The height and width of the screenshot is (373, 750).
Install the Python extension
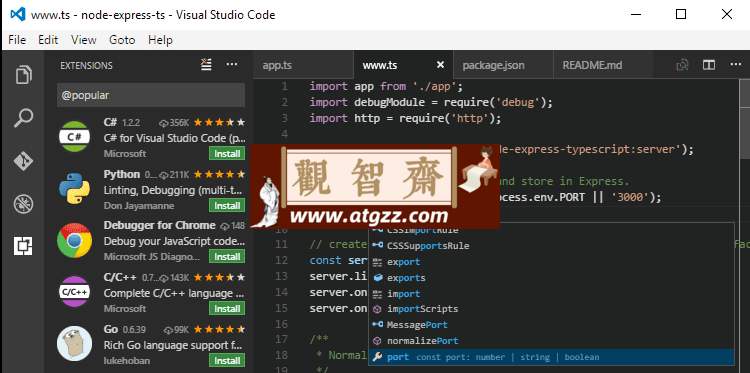coord(227,205)
